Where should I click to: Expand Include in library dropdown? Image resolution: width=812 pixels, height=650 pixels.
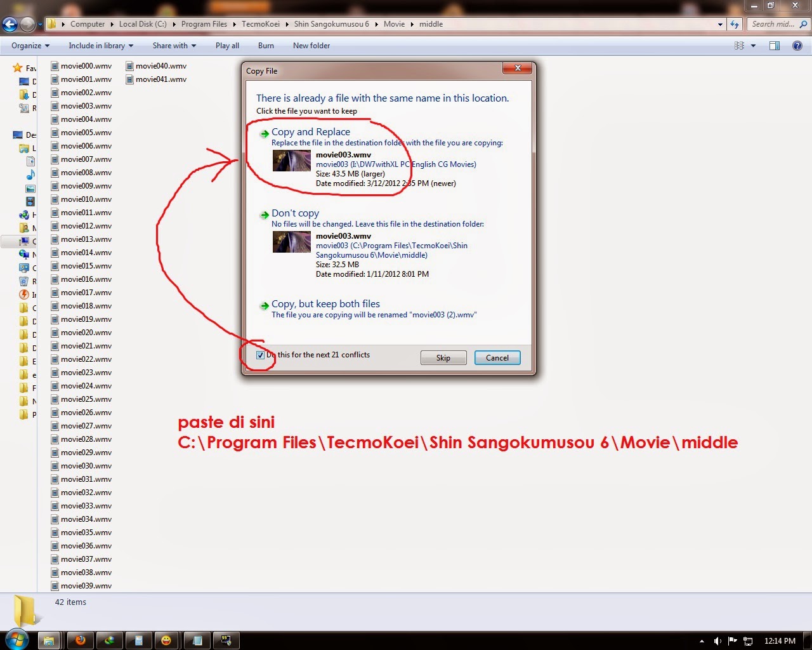point(101,46)
